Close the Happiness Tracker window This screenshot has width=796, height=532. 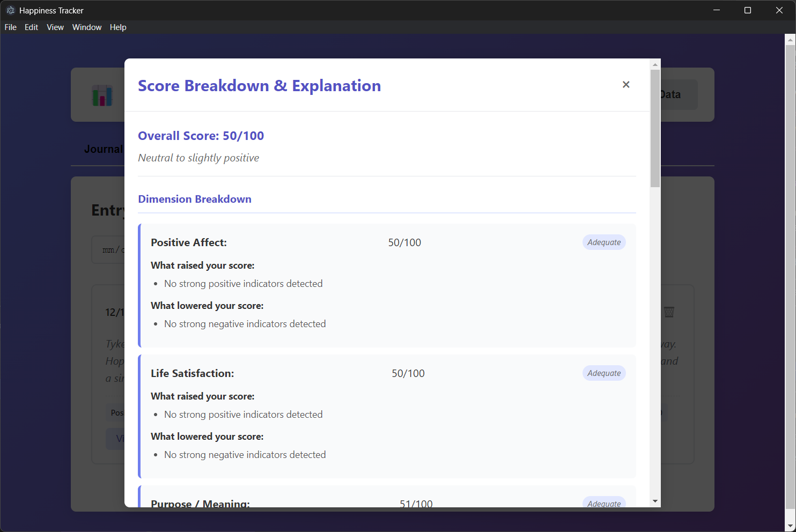click(x=779, y=10)
